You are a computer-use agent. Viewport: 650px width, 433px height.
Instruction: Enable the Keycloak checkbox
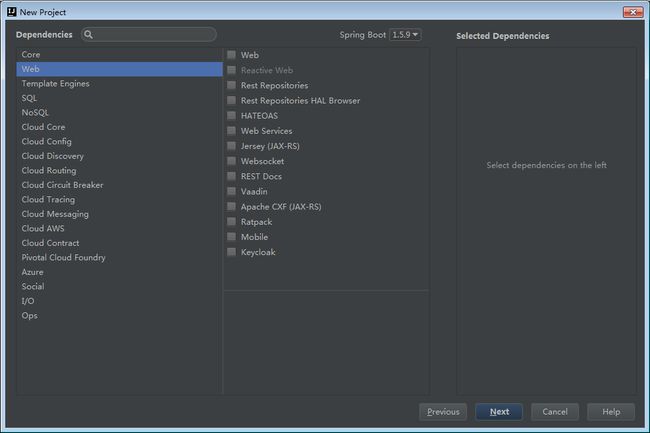click(x=232, y=252)
